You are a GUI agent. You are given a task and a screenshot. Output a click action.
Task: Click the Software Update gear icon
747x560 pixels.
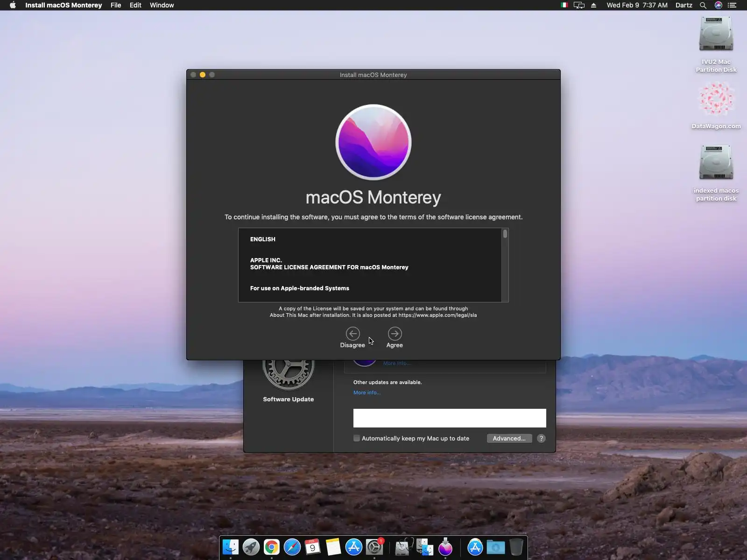pyautogui.click(x=288, y=375)
